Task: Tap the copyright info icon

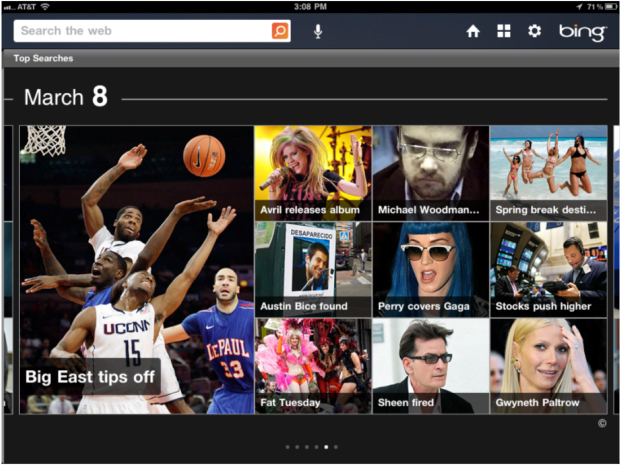Action: (602, 423)
